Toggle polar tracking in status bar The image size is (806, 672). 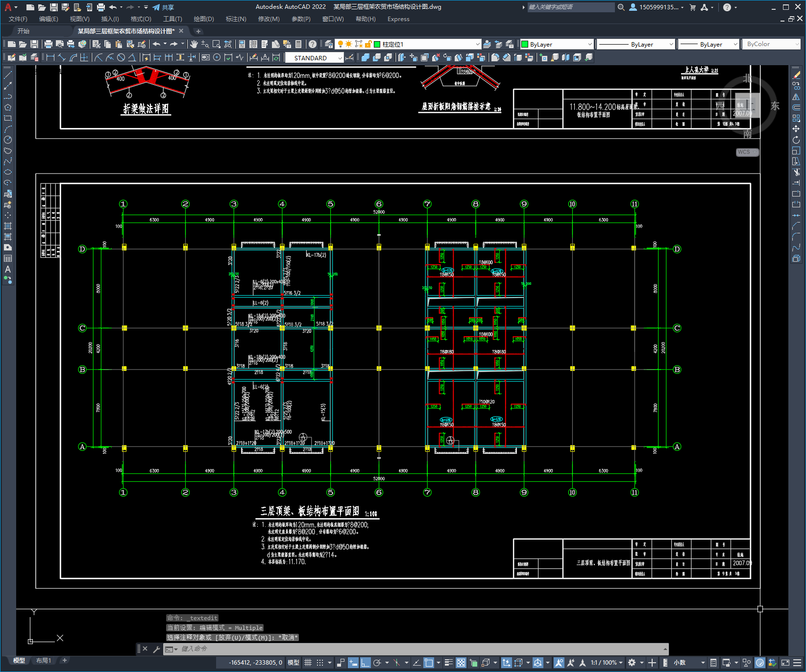click(x=377, y=663)
